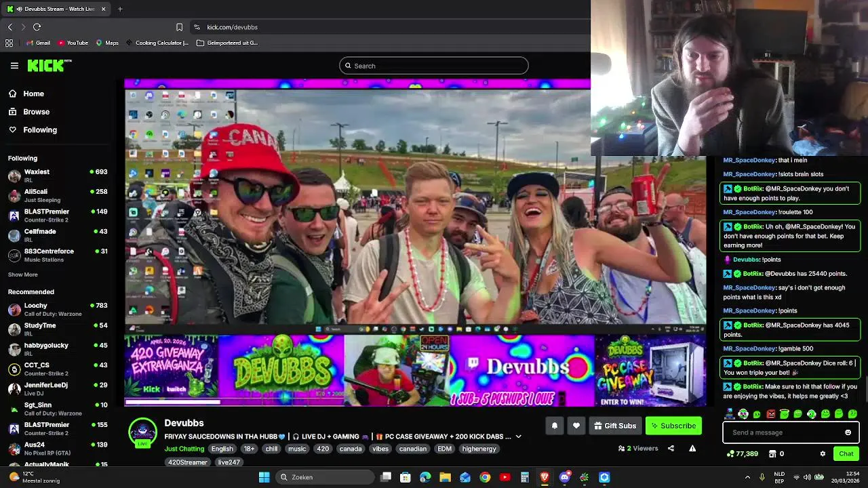Open Cellfmade channel in the sidebar
Image resolution: width=868 pixels, height=488 pixels.
pyautogui.click(x=58, y=235)
